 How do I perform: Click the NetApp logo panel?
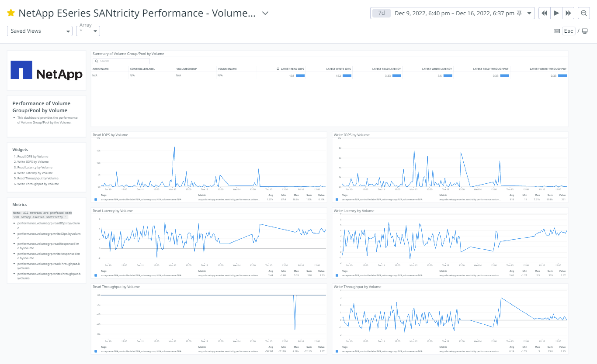46,71
